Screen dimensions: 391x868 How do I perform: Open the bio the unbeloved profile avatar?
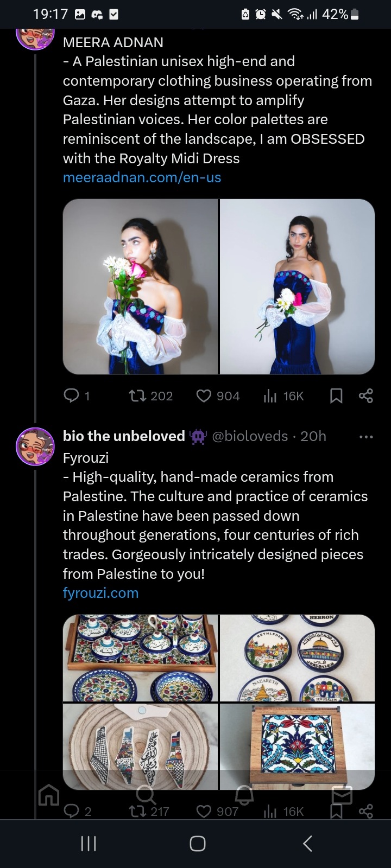coord(36,446)
